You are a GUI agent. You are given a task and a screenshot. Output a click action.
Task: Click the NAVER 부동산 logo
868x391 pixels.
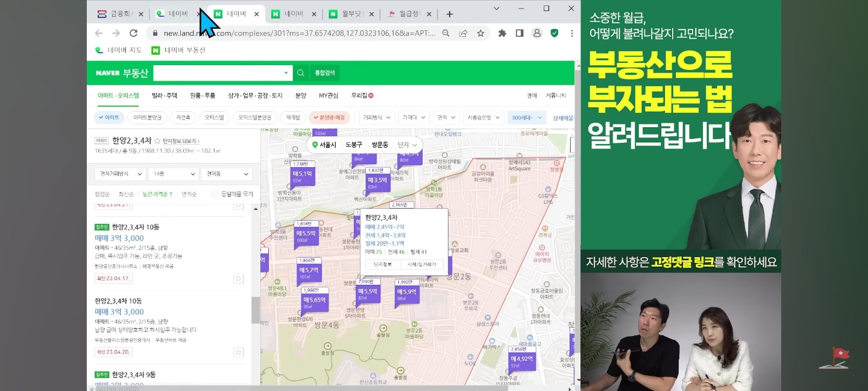pos(121,73)
